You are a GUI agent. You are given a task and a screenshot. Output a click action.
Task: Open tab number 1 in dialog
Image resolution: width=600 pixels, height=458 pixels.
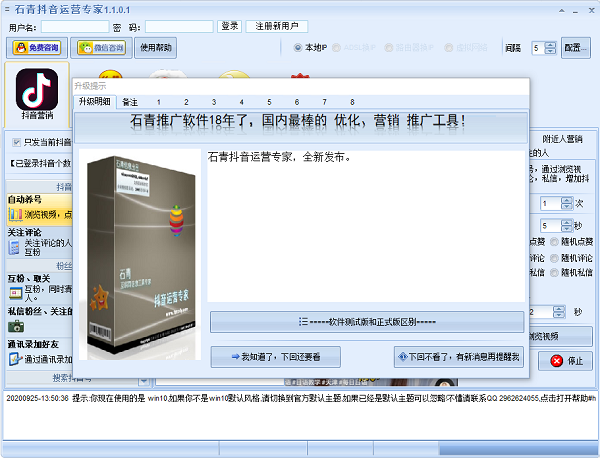click(x=159, y=102)
